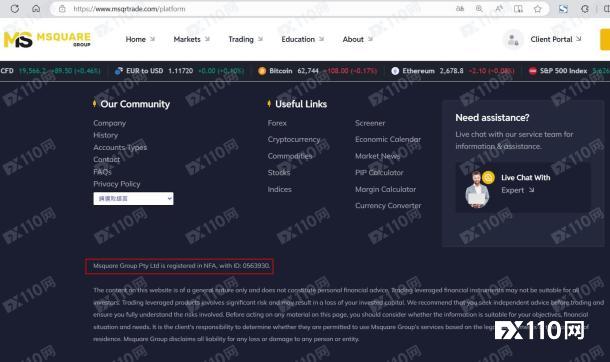The height and width of the screenshot is (362, 610).
Task: Open the About menu
Action: (353, 39)
